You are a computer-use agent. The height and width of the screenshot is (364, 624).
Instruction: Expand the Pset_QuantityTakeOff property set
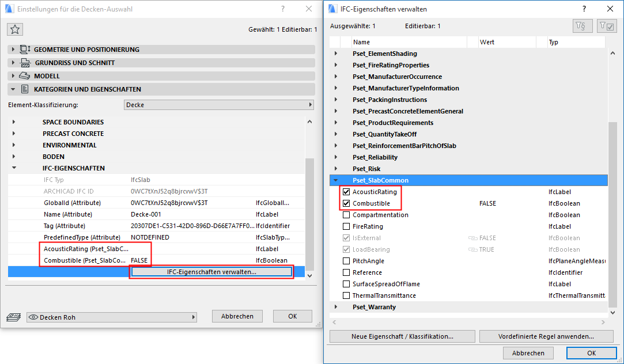[335, 134]
